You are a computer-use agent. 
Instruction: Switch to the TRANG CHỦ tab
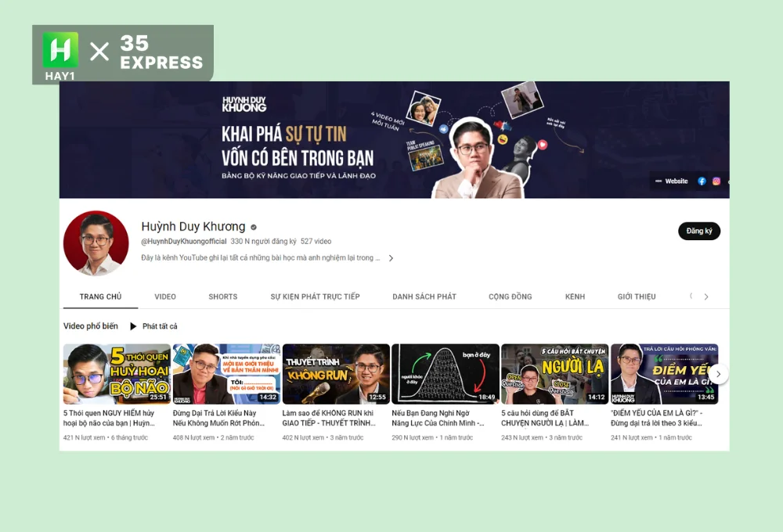[100, 297]
